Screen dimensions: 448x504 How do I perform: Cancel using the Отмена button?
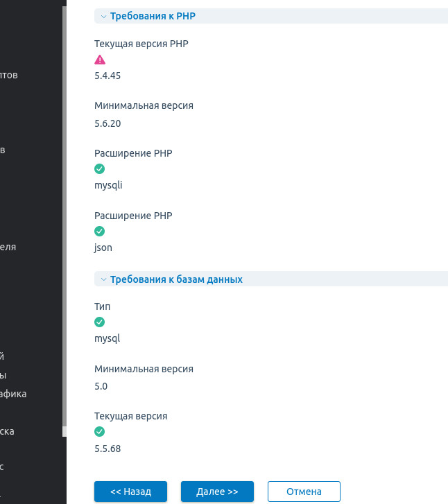304,492
